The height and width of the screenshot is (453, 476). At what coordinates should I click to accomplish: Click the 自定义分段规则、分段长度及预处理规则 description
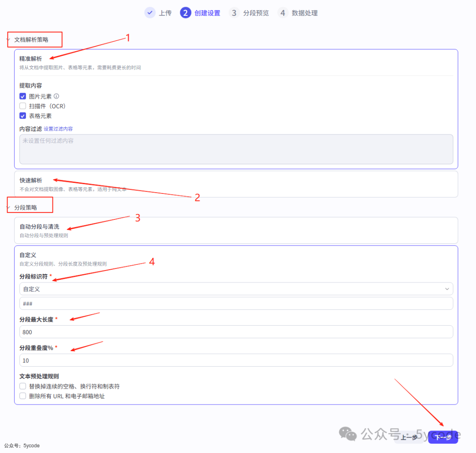(63, 264)
